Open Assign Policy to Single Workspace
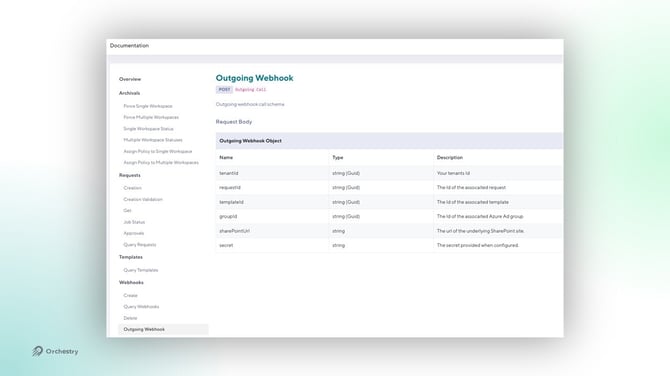The image size is (670, 376). click(x=158, y=151)
